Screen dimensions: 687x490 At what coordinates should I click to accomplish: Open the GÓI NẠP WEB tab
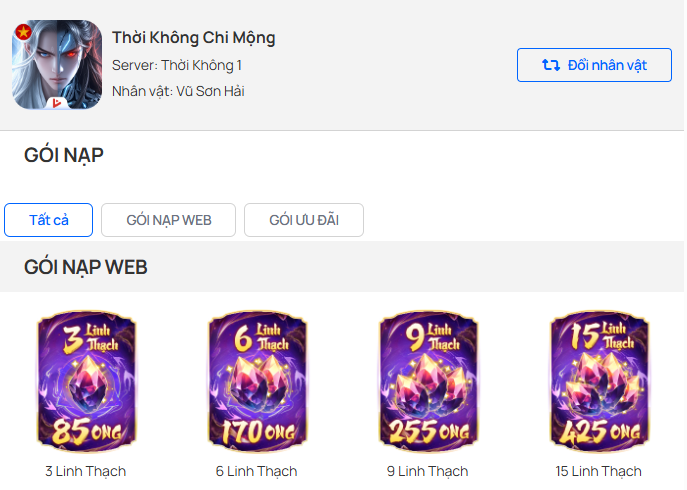169,220
